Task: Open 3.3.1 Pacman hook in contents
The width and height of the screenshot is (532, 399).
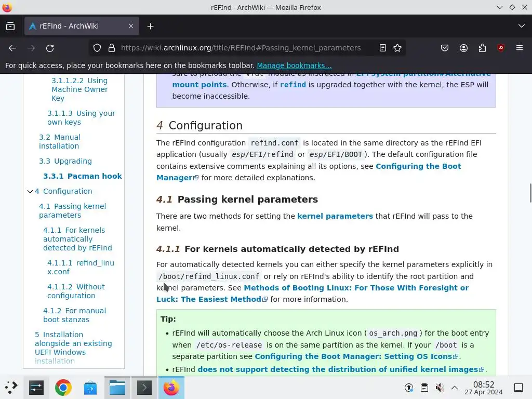Action: [83, 176]
